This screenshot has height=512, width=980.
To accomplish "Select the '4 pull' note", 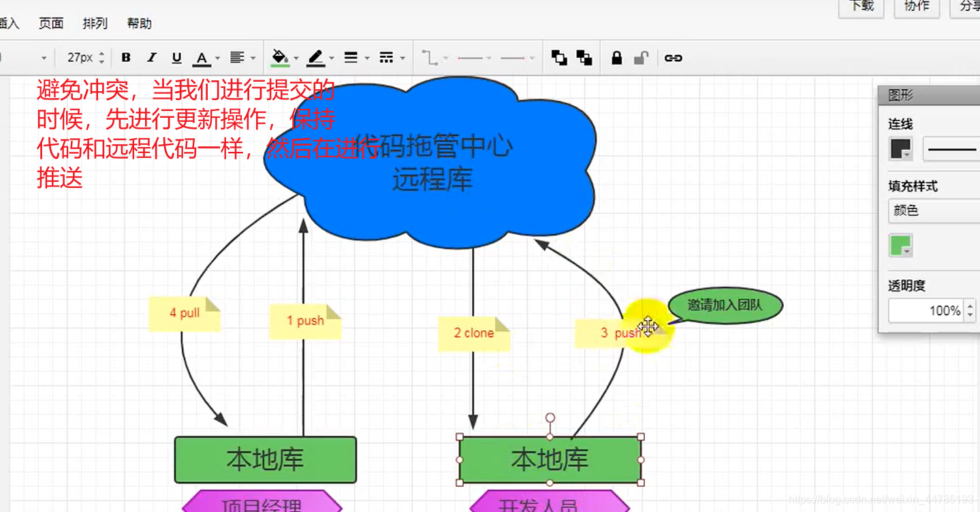I will tap(185, 313).
